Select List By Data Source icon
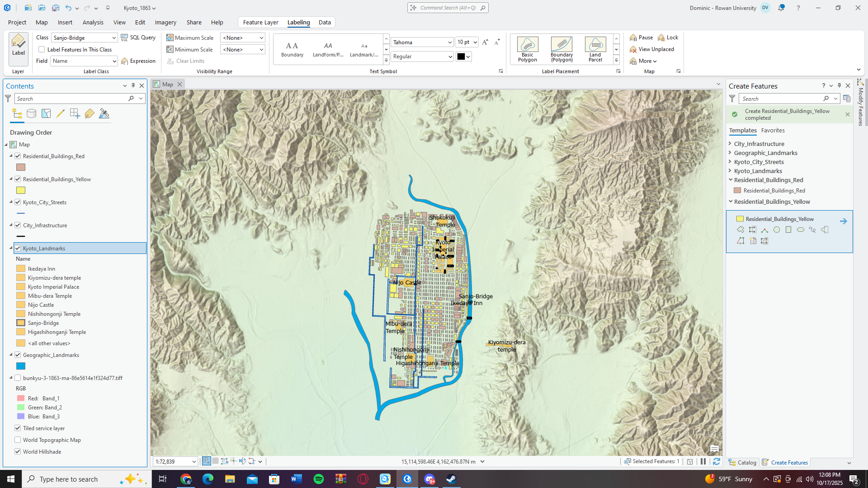The image size is (868, 488). pos(31,113)
